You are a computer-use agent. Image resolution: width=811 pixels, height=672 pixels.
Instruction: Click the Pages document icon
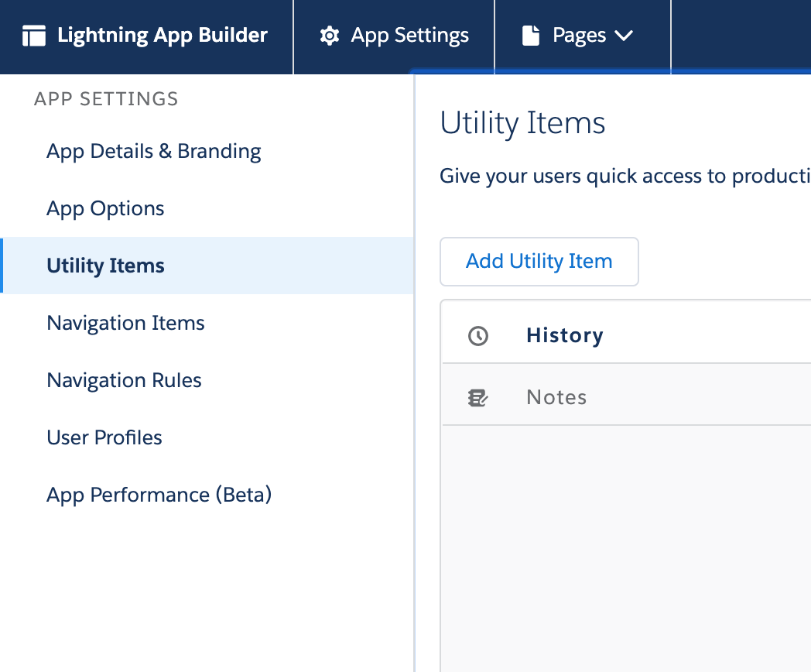pos(531,36)
